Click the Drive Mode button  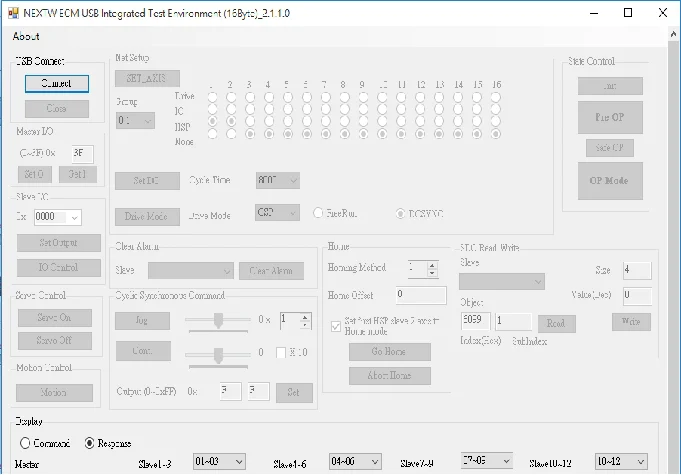pyautogui.click(x=147, y=217)
